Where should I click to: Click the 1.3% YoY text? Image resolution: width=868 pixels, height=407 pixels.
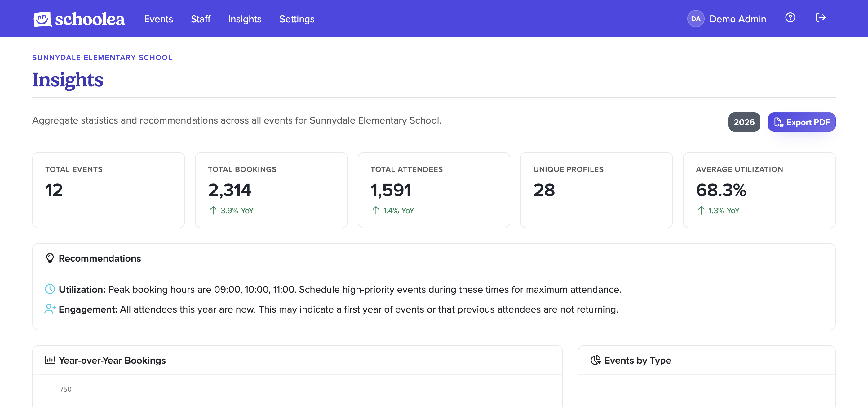pyautogui.click(x=724, y=210)
